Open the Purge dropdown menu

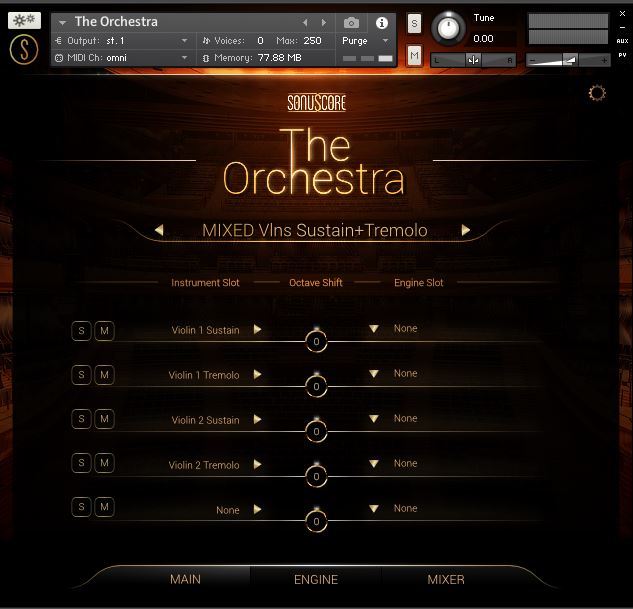386,40
